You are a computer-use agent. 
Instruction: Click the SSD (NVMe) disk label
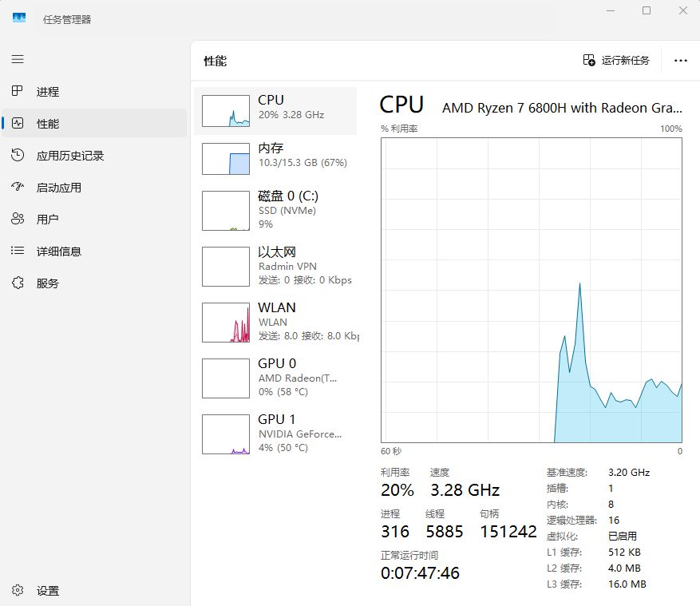click(287, 210)
